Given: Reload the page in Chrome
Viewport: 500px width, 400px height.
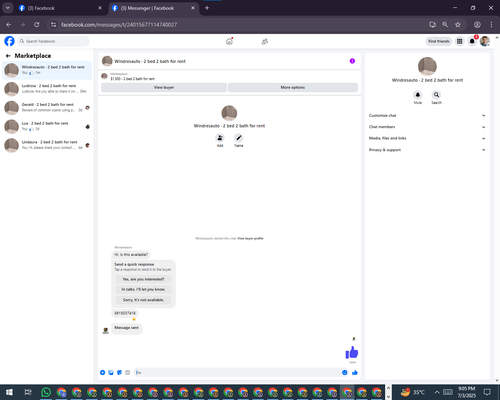Looking at the screenshot, I should (37, 25).
